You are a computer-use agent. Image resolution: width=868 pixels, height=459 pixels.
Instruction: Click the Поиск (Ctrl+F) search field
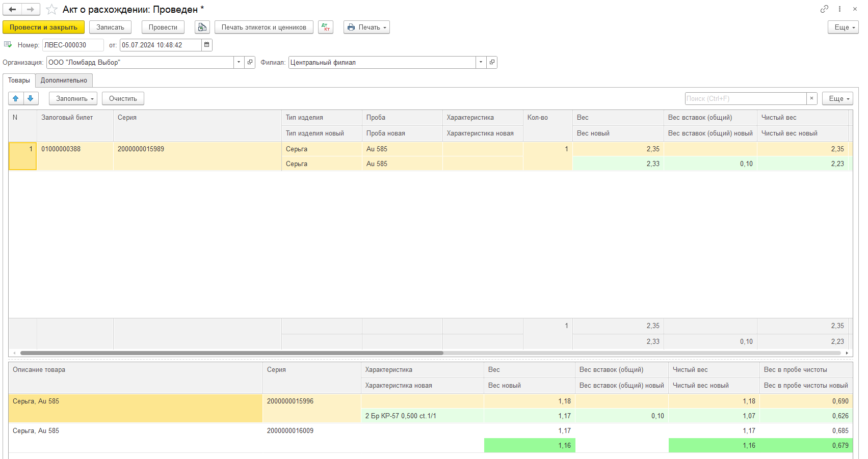pyautogui.click(x=746, y=98)
